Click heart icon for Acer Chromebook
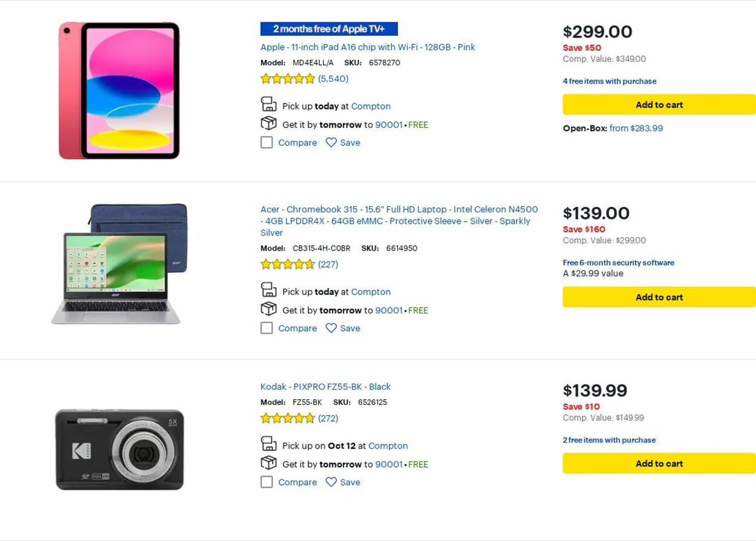This screenshot has width=756, height=541. (331, 328)
